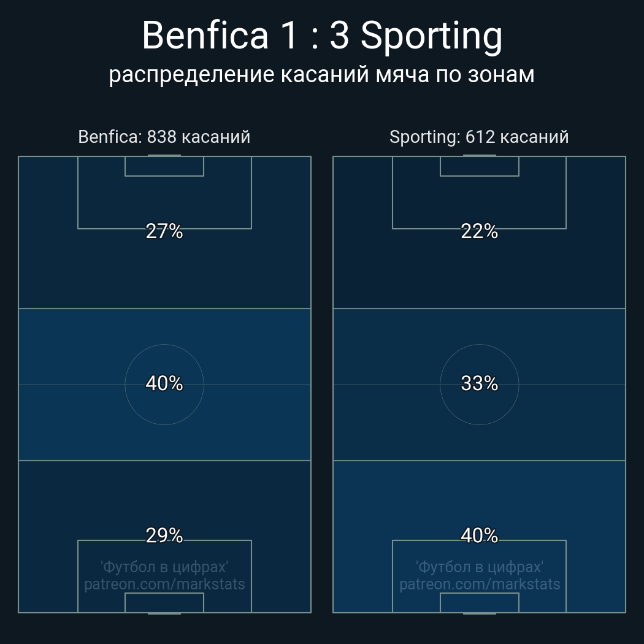Click the 22% label on Sporting's pitch
The height and width of the screenshot is (644, 644).
[x=479, y=231]
